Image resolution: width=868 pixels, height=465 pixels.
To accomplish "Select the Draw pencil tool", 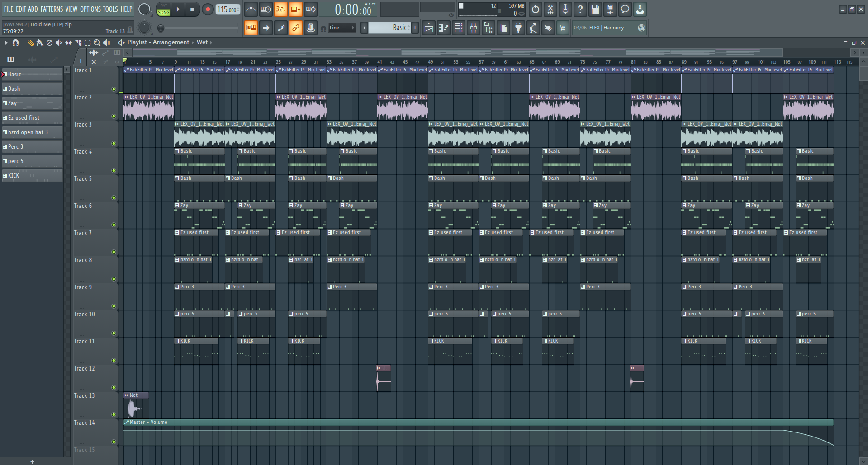I will (x=30, y=42).
